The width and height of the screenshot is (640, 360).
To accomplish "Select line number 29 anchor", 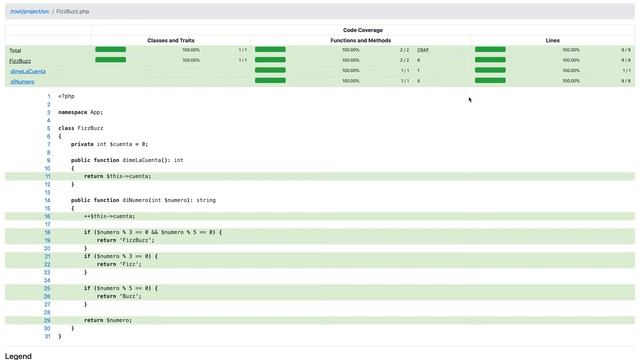I will [47, 320].
